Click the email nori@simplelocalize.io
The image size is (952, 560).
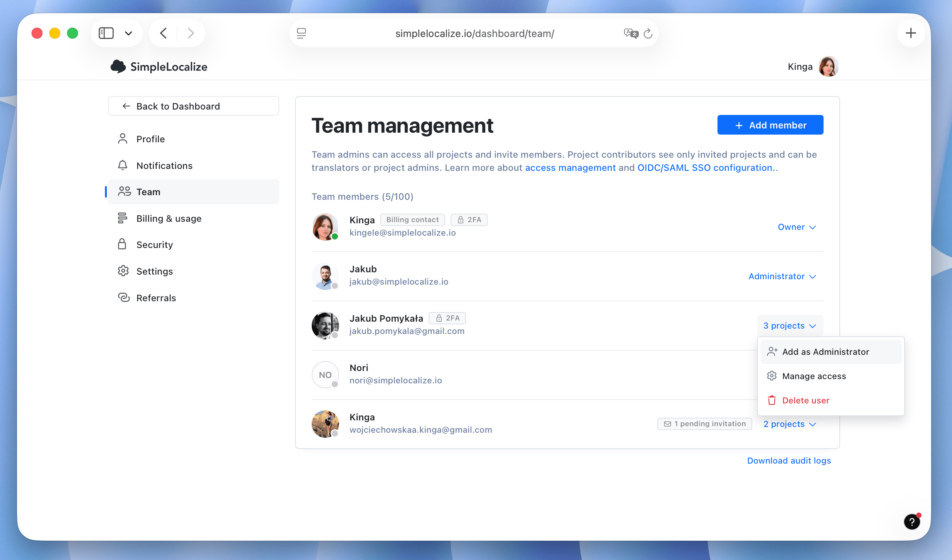396,381
